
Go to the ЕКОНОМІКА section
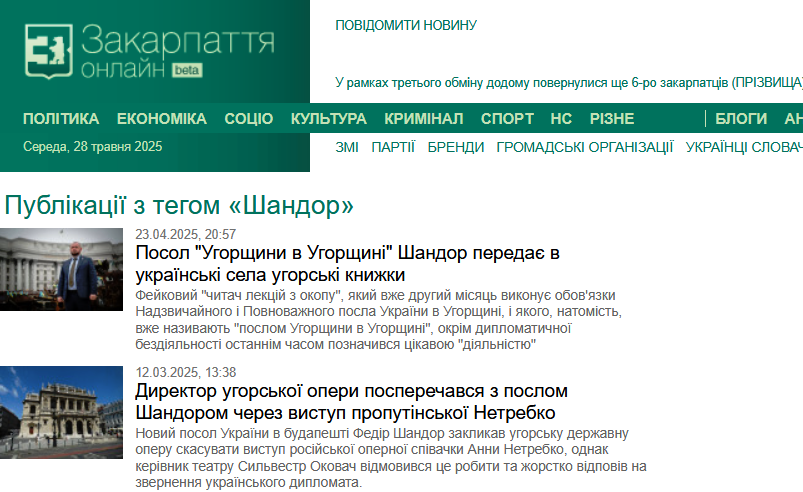[x=161, y=119]
